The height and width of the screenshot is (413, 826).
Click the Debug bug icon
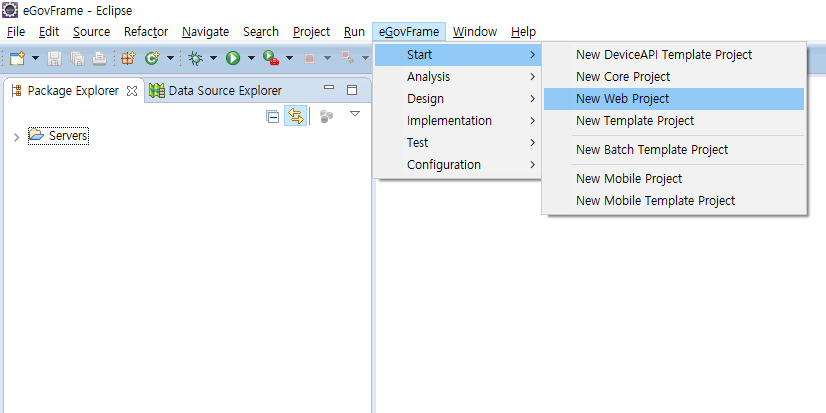196,59
